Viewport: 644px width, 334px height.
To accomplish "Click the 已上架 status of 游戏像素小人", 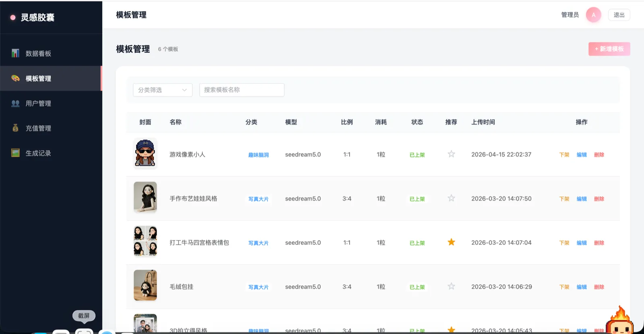I will tap(417, 155).
